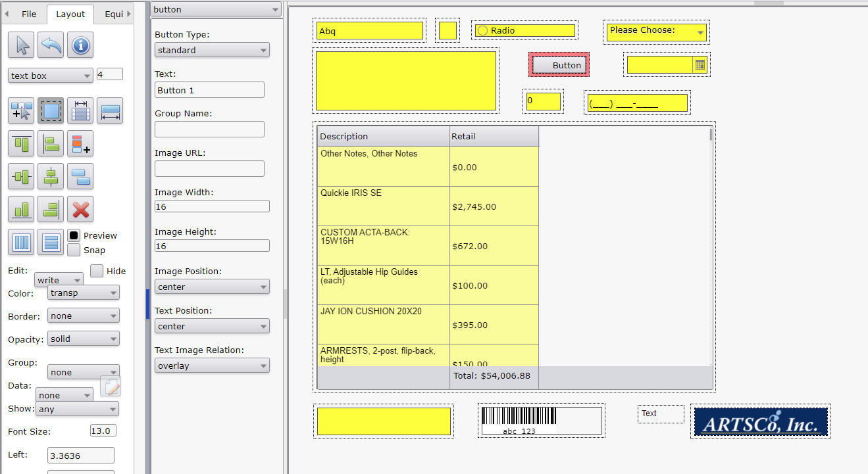Open the calendar icon on the date field

[x=700, y=65]
